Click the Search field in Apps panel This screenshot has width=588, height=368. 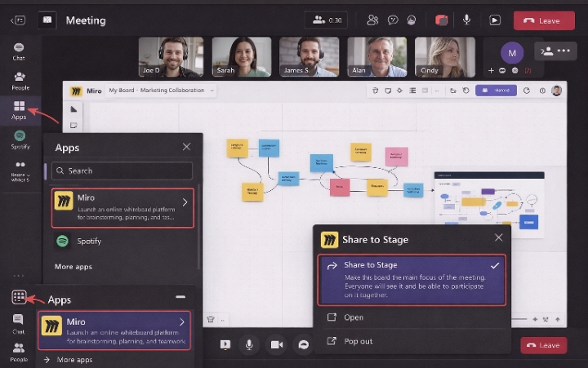click(x=122, y=171)
